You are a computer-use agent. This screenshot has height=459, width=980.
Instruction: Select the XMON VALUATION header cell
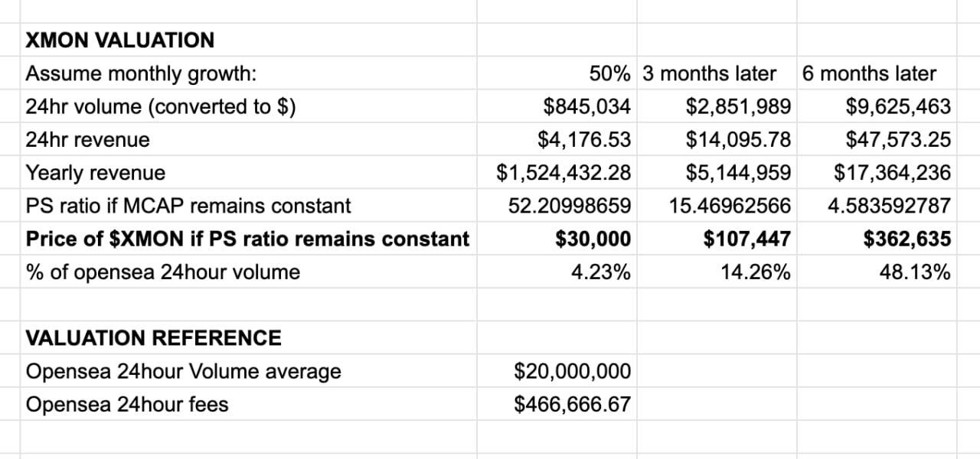coord(248,41)
